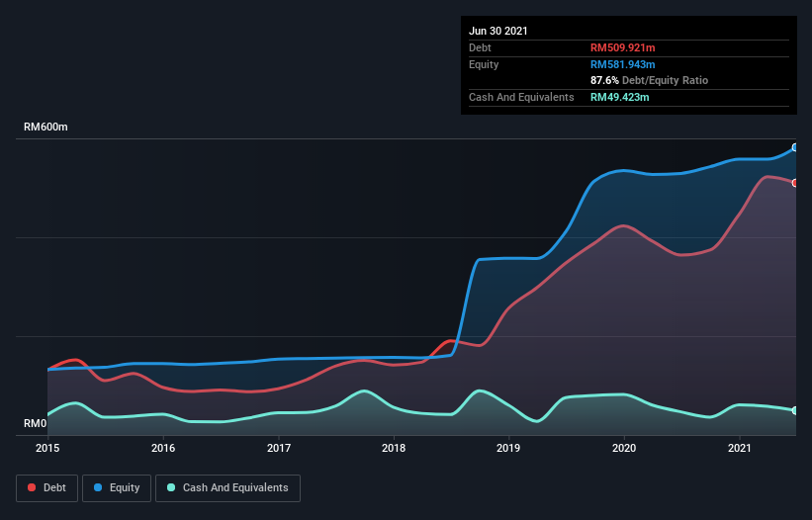Select the 2021 x-axis label
Screen dimensions: 812x520
740,448
